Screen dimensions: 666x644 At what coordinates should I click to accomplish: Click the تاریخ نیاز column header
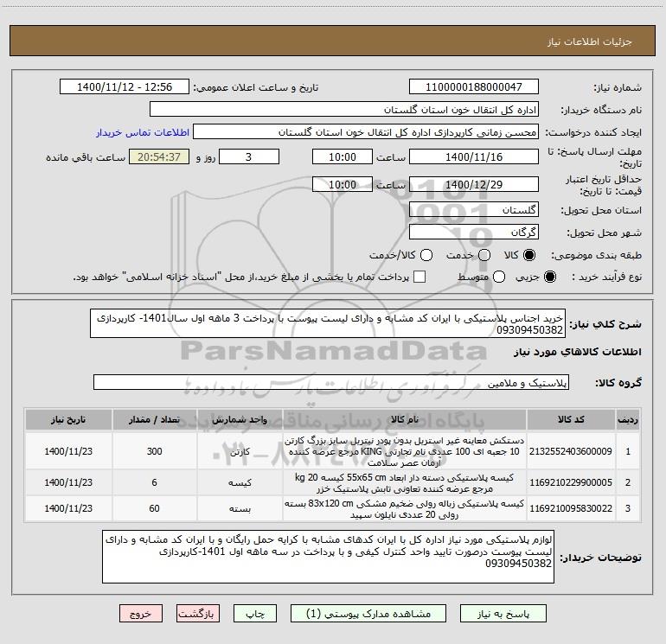68,419
